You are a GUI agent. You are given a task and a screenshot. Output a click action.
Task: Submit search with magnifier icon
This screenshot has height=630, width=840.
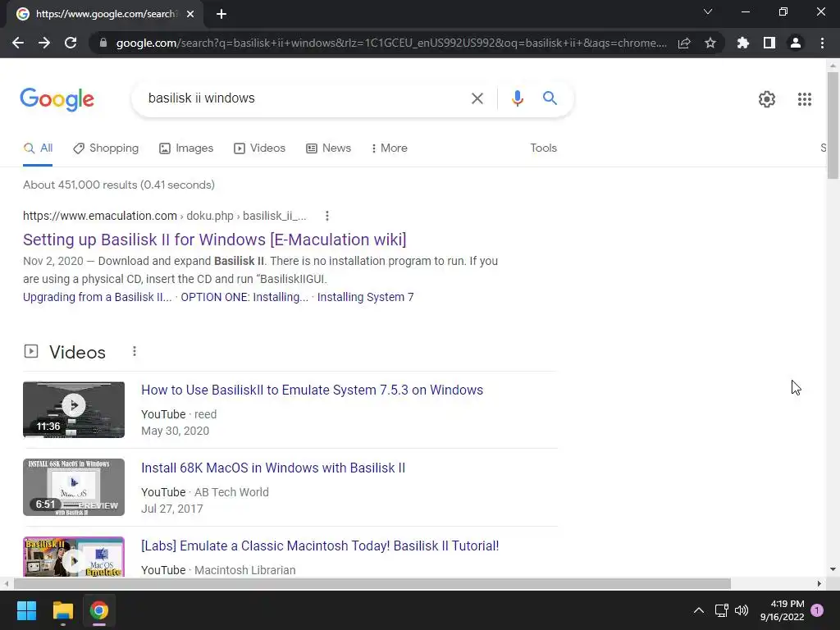(x=550, y=98)
